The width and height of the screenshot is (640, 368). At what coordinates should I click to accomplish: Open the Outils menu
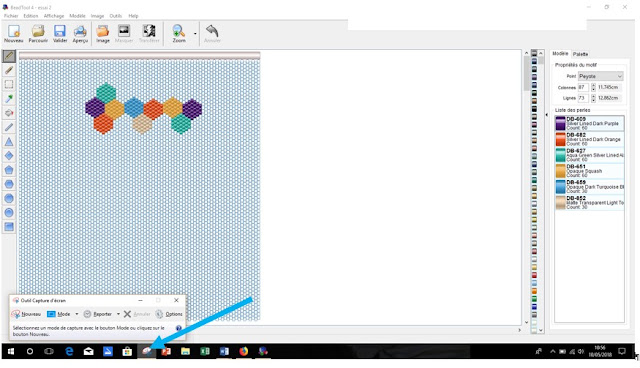116,16
